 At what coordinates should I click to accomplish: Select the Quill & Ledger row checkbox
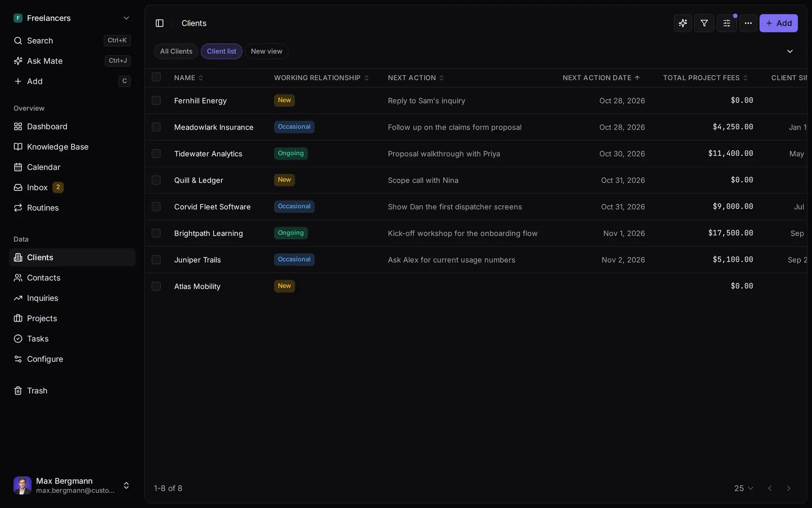pyautogui.click(x=156, y=180)
